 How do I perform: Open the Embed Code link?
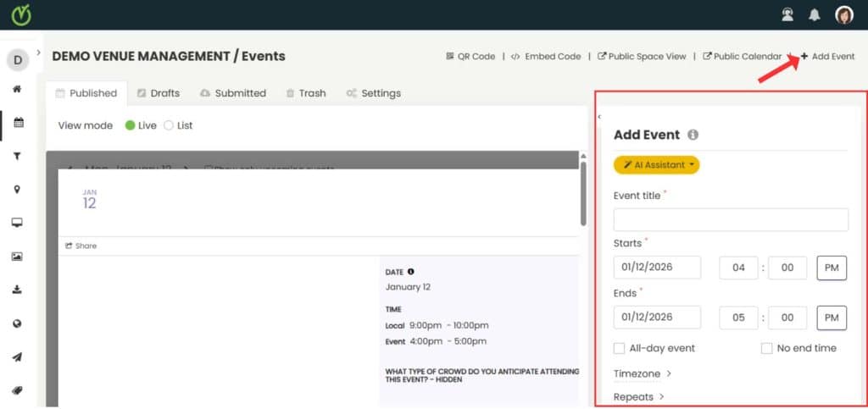point(546,57)
